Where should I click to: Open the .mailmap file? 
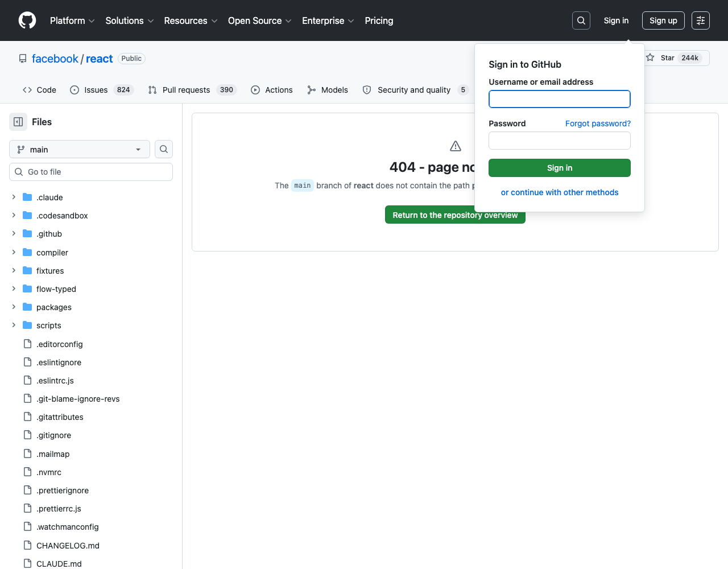pos(53,454)
